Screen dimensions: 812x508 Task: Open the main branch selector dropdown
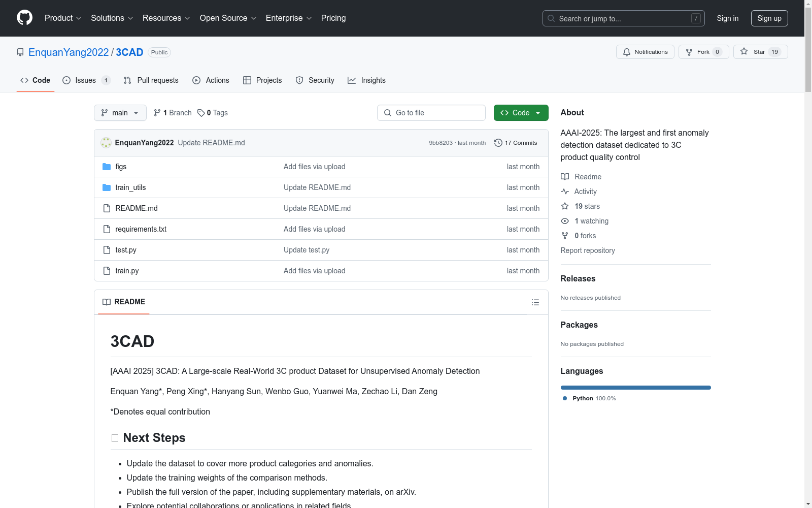point(120,113)
